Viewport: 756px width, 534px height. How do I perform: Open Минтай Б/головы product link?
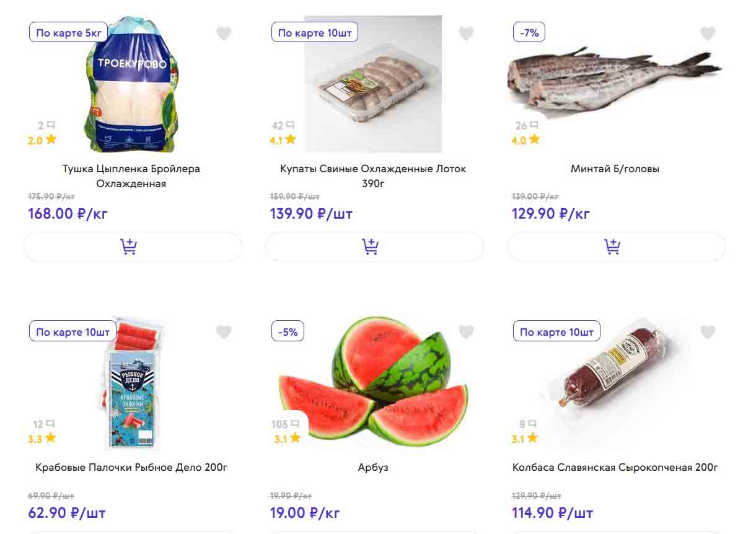coord(615,169)
